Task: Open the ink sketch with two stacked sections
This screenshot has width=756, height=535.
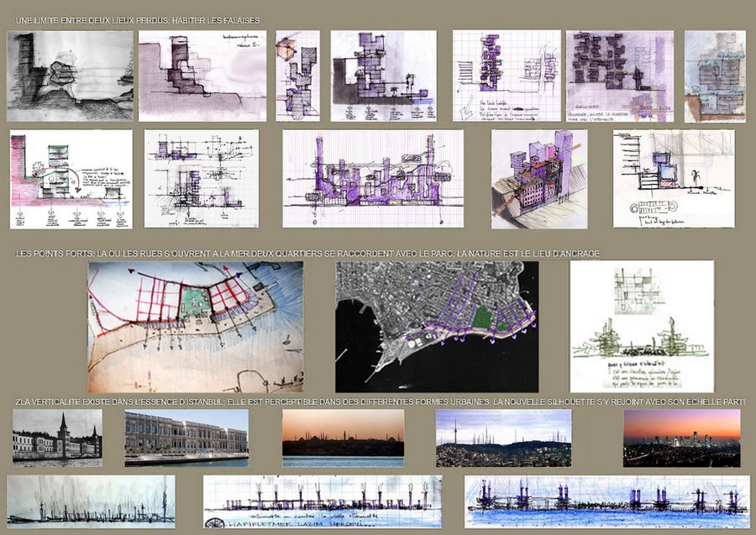Action: (x=202, y=178)
